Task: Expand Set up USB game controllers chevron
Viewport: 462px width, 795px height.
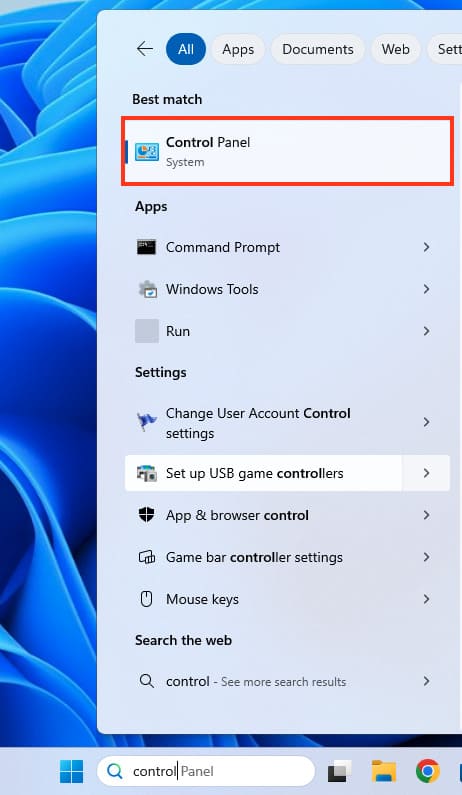Action: point(426,473)
